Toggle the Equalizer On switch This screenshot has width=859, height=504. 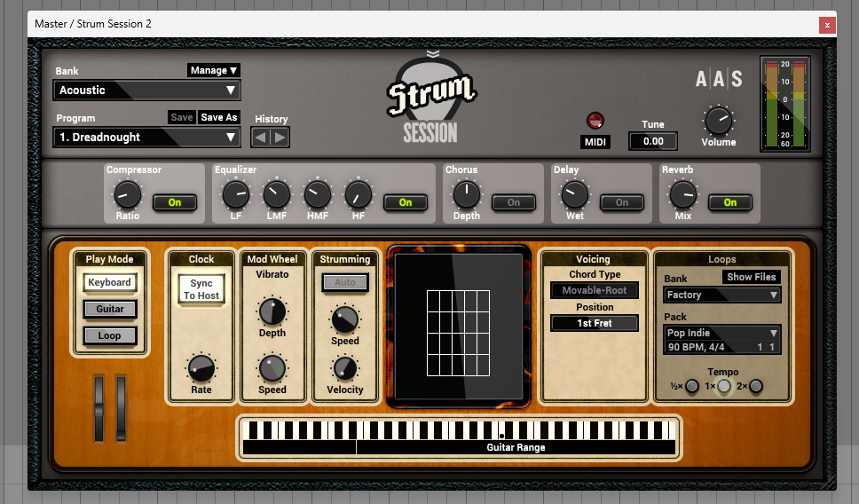click(406, 202)
